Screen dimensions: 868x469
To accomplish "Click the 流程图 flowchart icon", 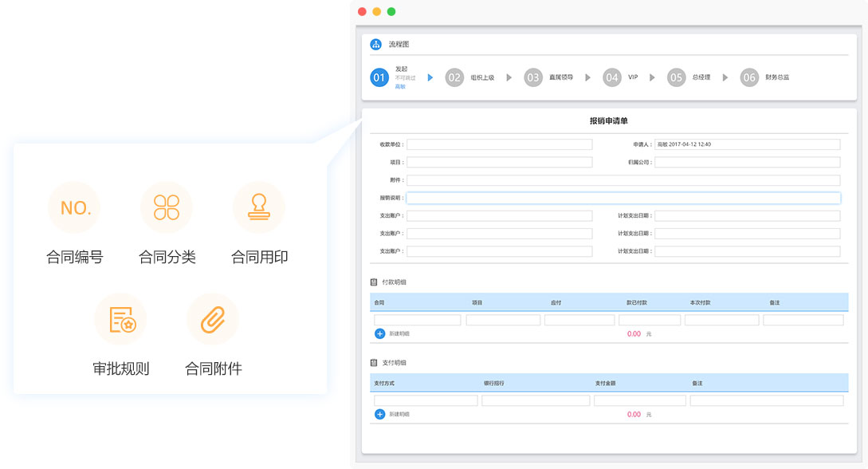I will (376, 45).
